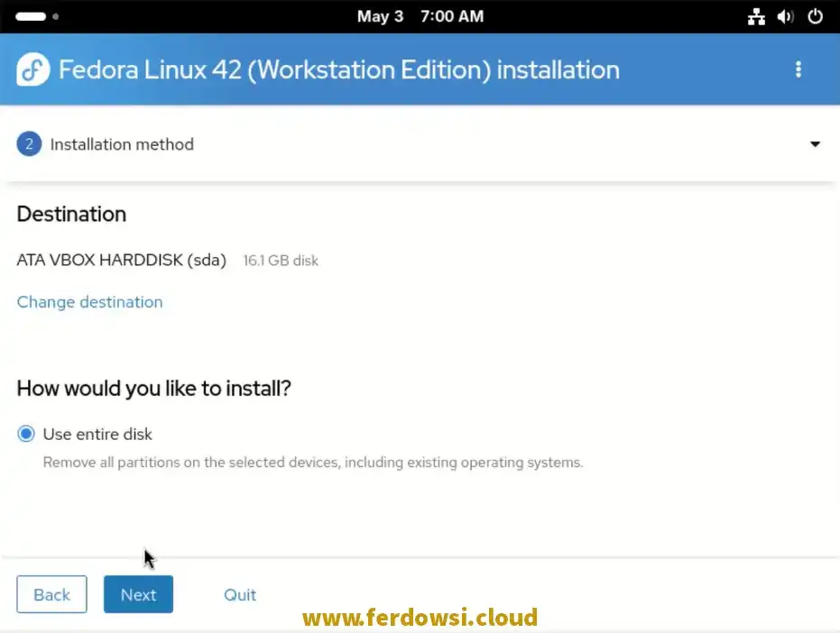The height and width of the screenshot is (633, 840).
Task: Click the Remove all partitions description text
Action: click(313, 463)
